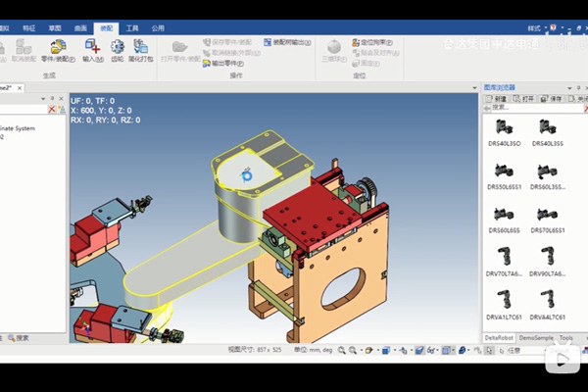This screenshot has height=392, width=588.
Task: Click the 零件/装配 part/assembly icon
Action: [58, 49]
